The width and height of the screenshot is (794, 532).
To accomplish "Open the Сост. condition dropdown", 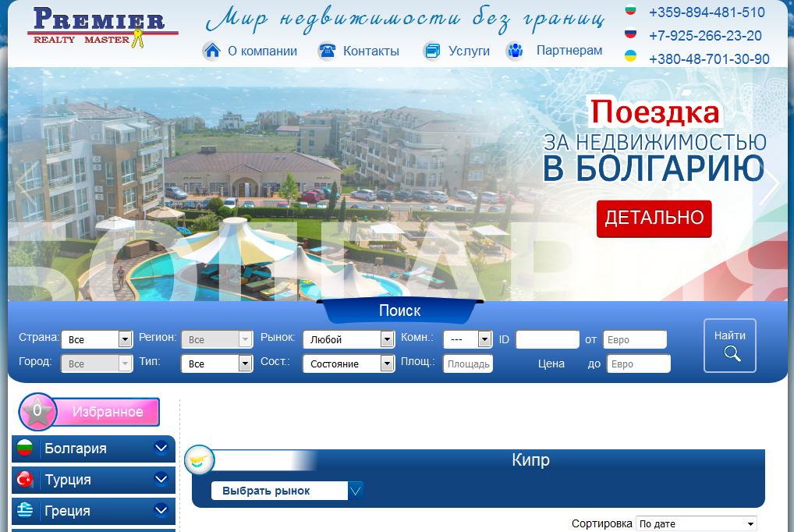I will coord(349,364).
